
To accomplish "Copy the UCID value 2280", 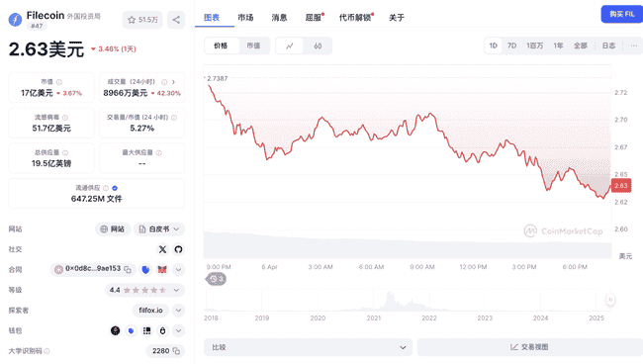I will [176, 351].
